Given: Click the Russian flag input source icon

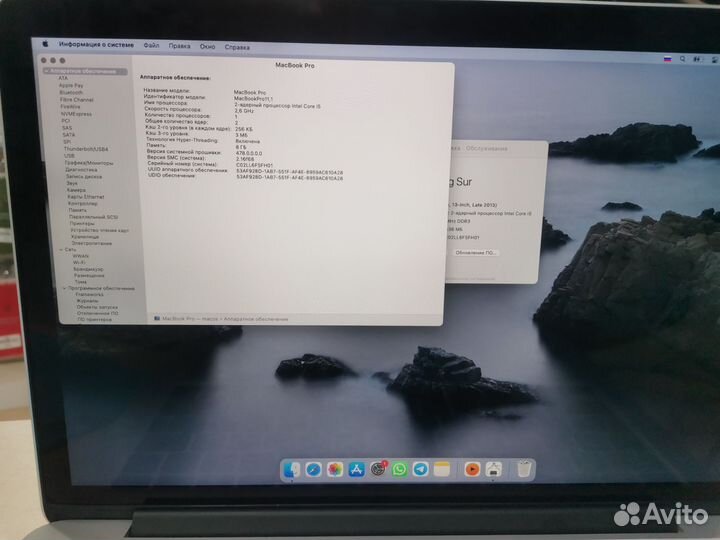Looking at the screenshot, I should pyautogui.click(x=668, y=59).
